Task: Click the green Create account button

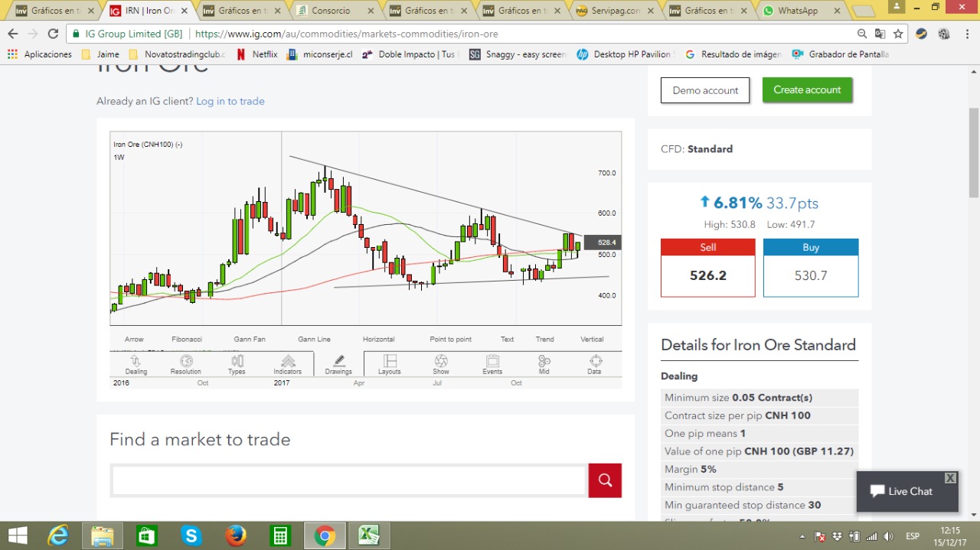Action: 807,89
